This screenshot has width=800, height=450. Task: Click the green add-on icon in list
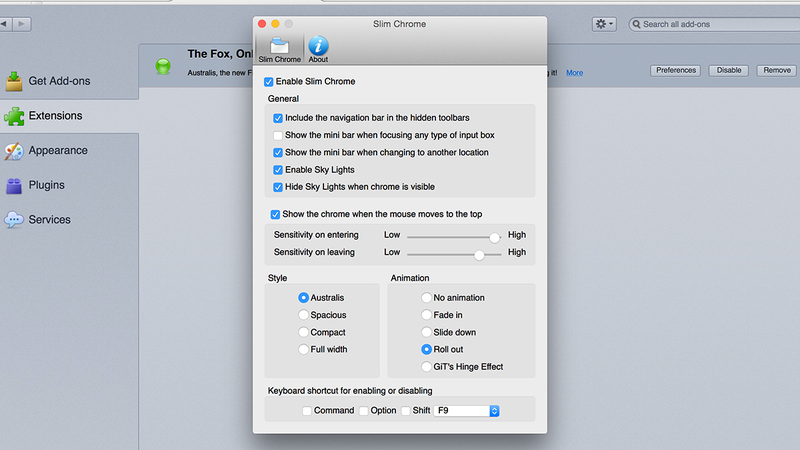pyautogui.click(x=163, y=66)
